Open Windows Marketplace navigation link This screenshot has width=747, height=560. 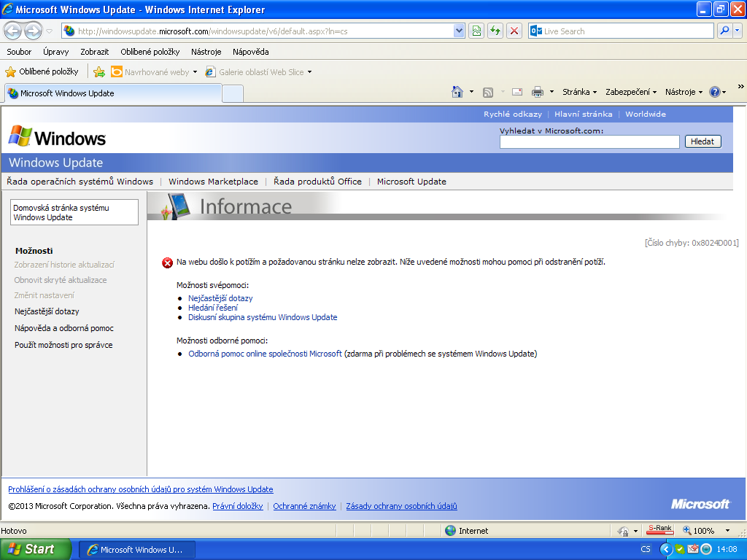(x=213, y=182)
